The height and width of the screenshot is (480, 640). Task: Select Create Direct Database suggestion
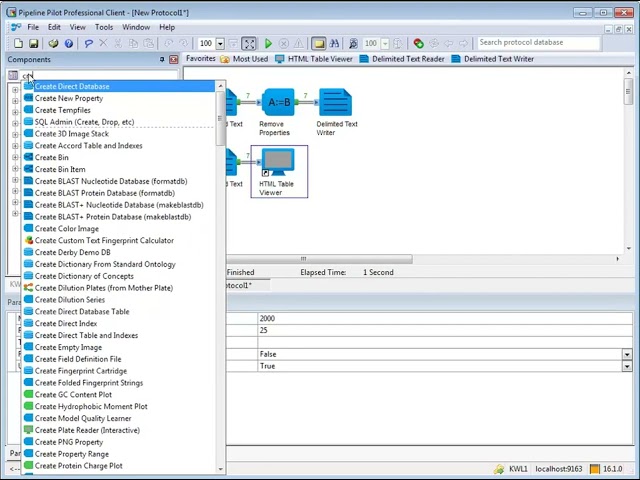click(x=118, y=86)
